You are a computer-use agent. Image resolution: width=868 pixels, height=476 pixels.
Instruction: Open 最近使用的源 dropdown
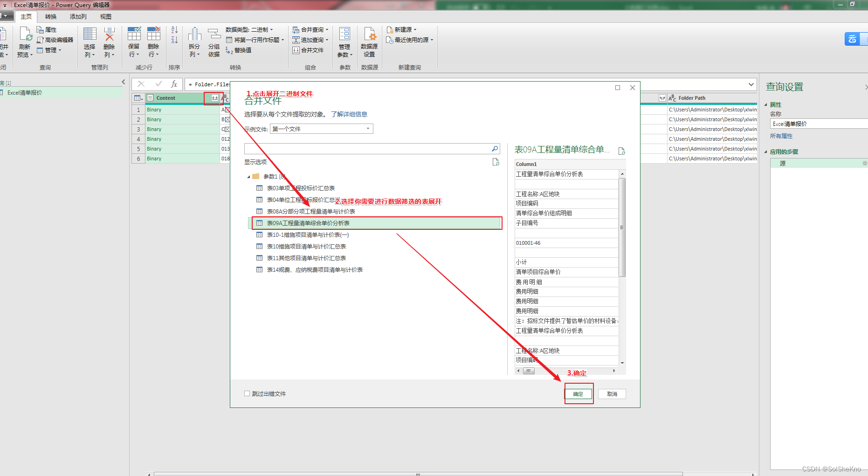click(410, 40)
